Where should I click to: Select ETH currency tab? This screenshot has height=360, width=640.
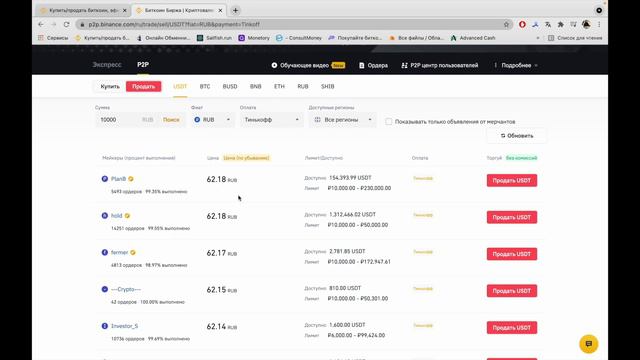coord(279,87)
